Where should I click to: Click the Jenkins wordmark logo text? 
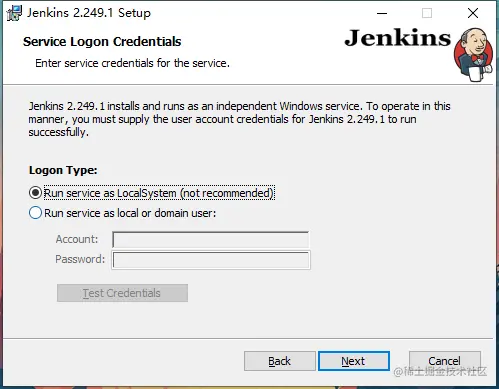(398, 38)
